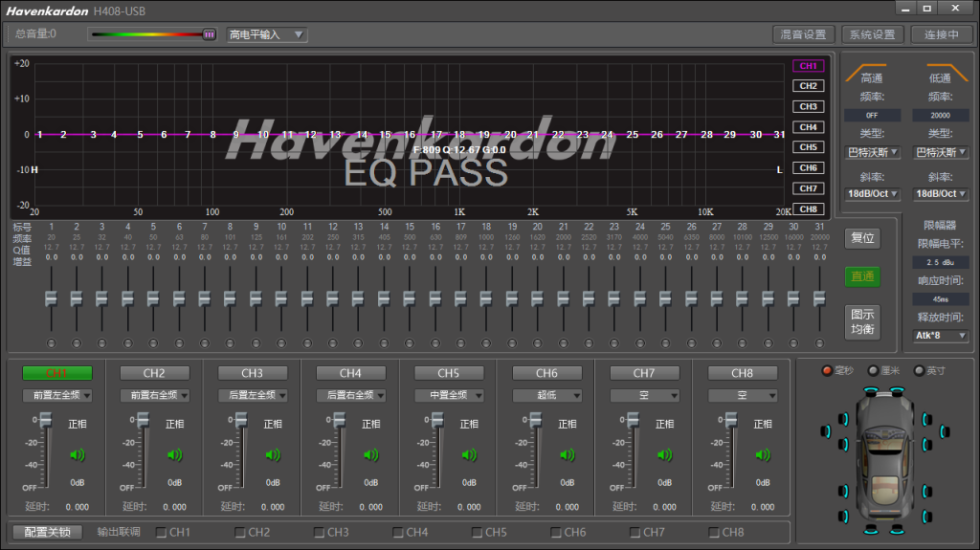
Task: Click the master volume slider handle
Action: 210,34
